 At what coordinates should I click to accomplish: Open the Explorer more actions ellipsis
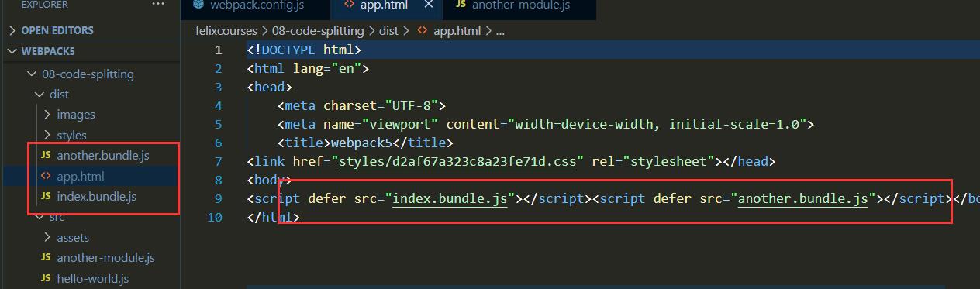click(x=158, y=5)
